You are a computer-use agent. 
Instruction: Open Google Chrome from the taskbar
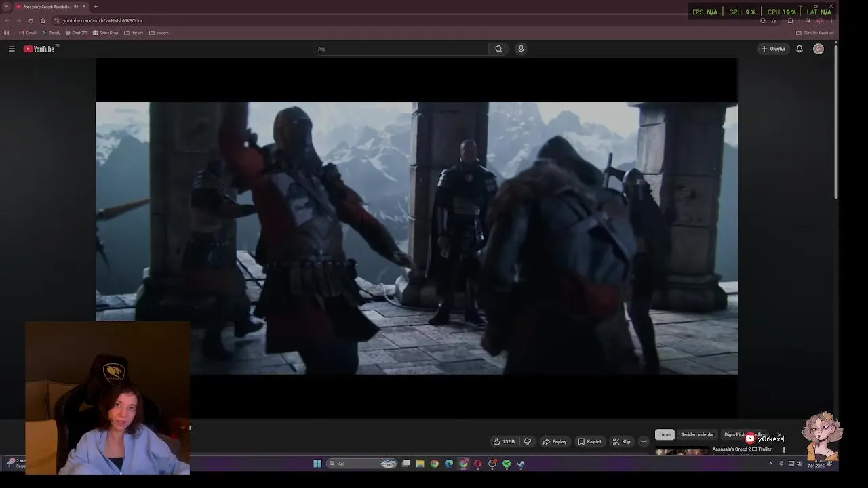coord(435,464)
